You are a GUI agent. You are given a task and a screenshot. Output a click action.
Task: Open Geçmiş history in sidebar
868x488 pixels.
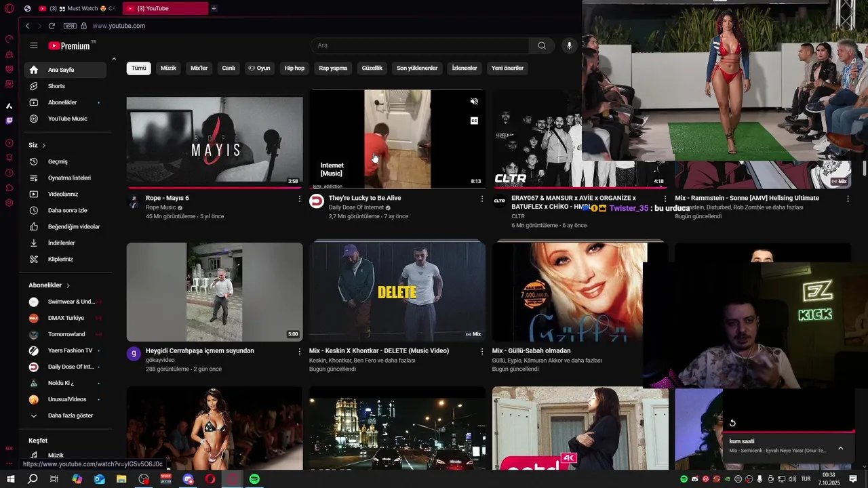pyautogui.click(x=64, y=161)
